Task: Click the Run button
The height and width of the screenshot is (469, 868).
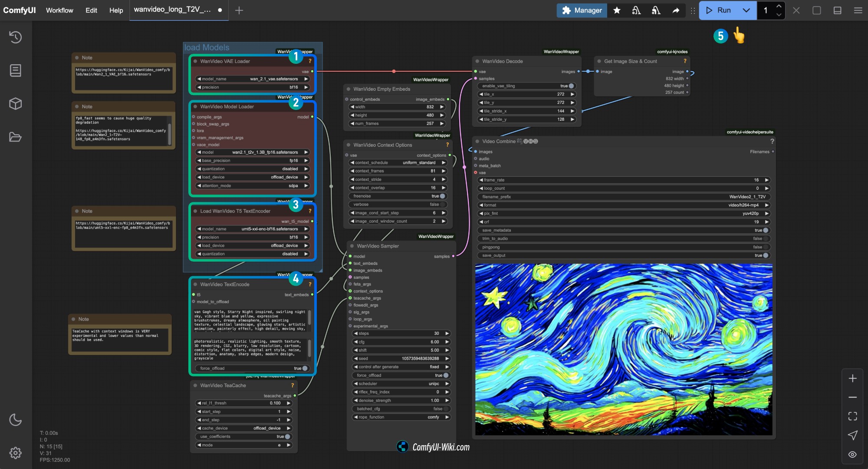Action: (x=719, y=10)
